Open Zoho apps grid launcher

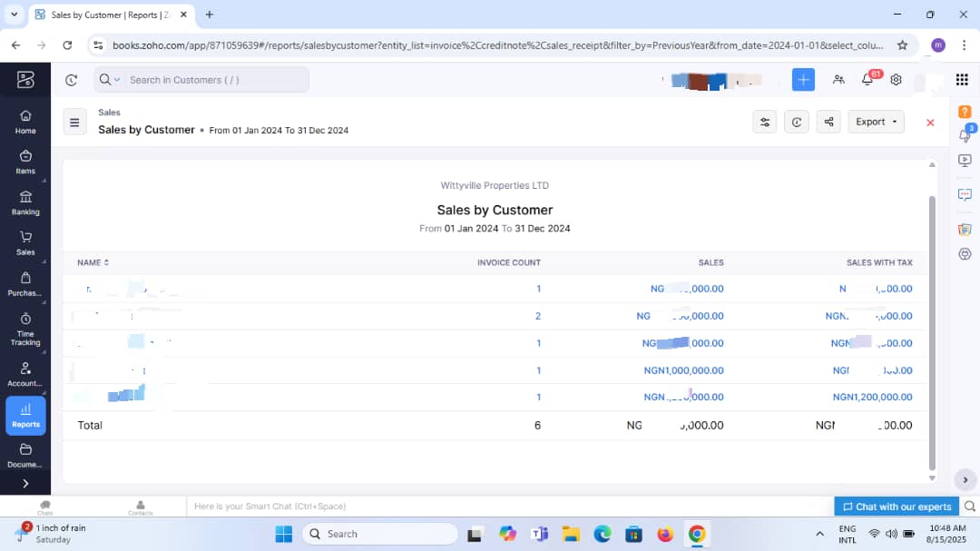(x=962, y=80)
